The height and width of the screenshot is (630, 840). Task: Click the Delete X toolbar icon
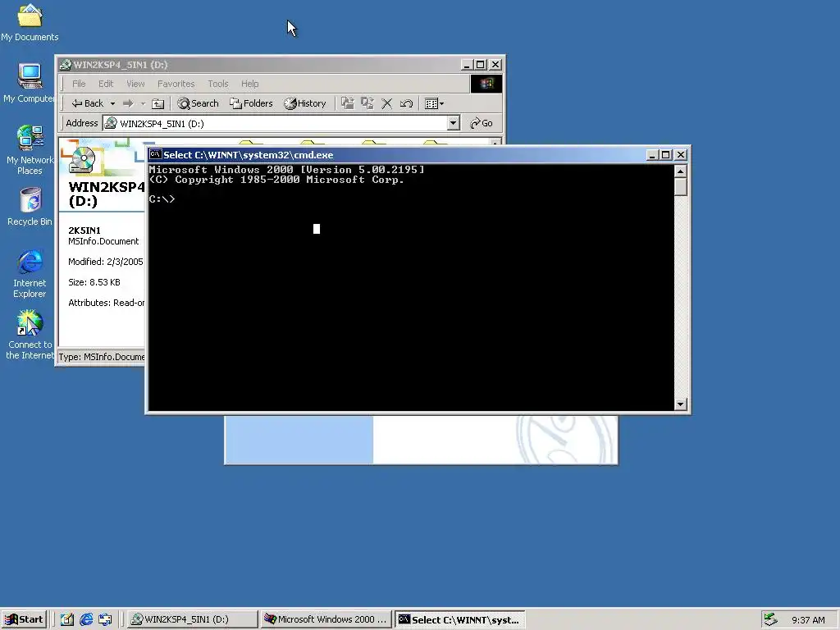point(387,103)
